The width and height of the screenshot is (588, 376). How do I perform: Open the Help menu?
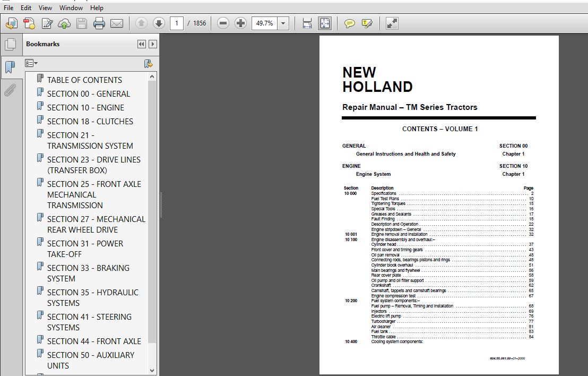[97, 7]
